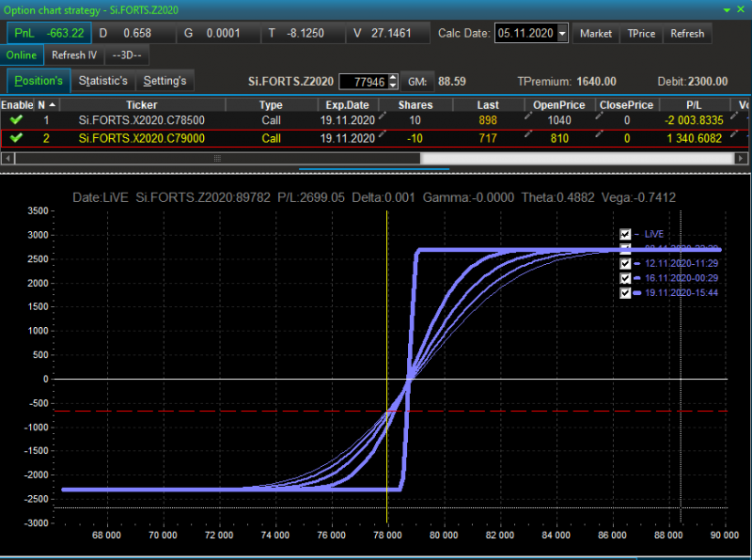This screenshot has height=560, width=752.
Task: Click green enable checkmark for row 1
Action: tap(16, 119)
